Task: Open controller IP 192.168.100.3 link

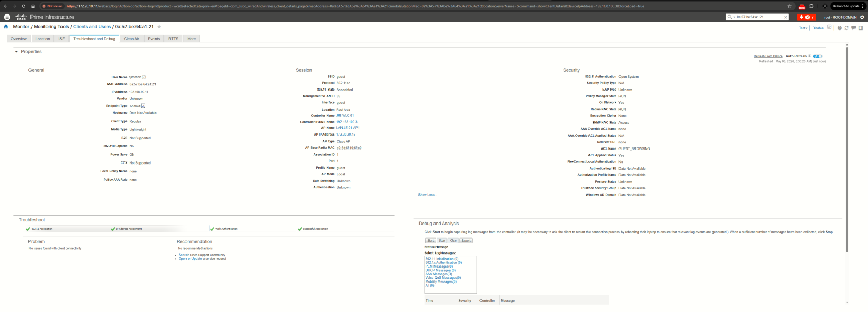Action: [x=347, y=122]
